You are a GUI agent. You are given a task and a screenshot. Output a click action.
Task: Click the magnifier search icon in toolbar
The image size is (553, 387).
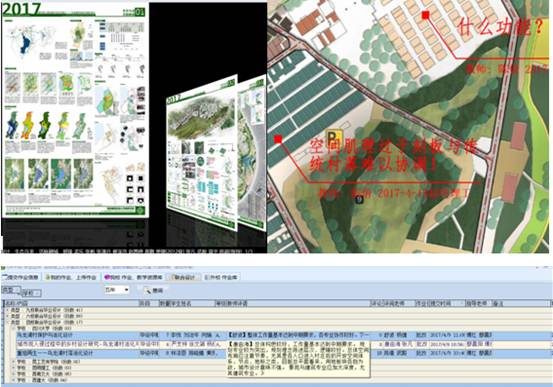(x=148, y=290)
